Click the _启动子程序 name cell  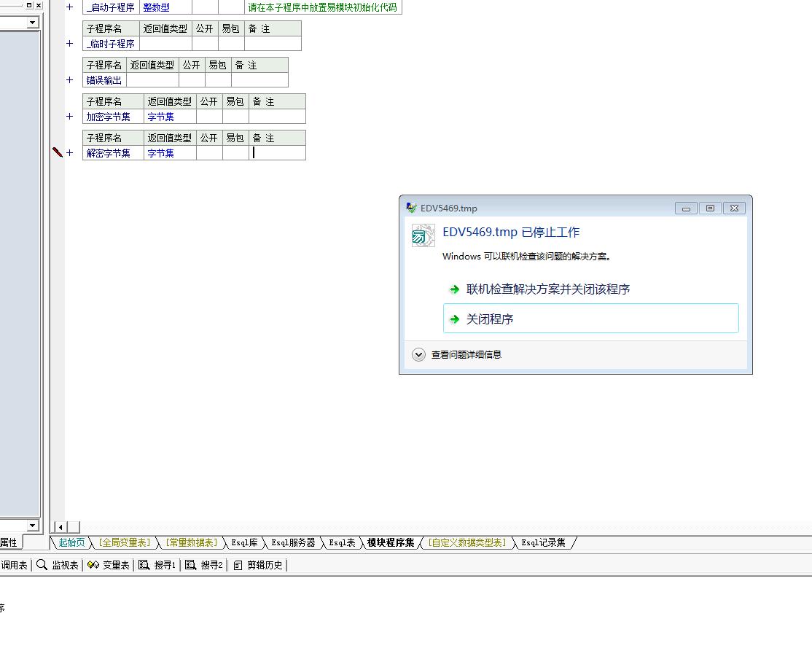click(x=111, y=7)
